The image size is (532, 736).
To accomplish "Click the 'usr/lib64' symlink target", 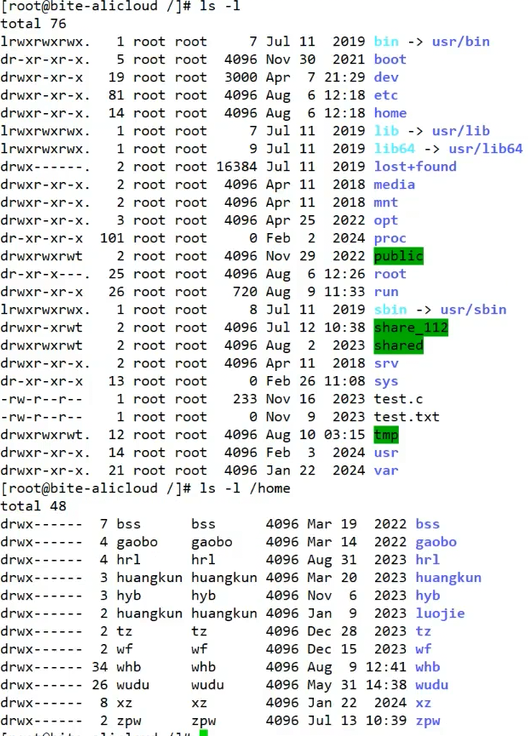I will tap(486, 149).
